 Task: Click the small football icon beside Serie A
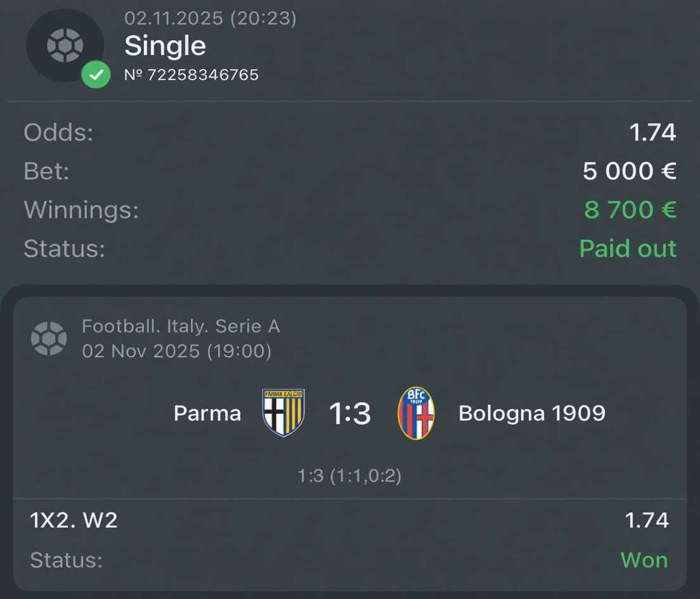click(x=49, y=338)
